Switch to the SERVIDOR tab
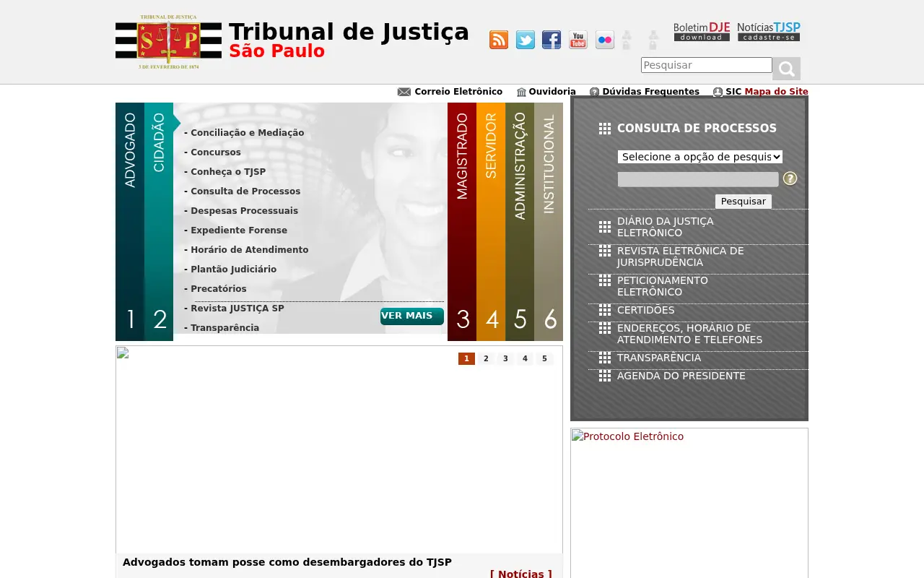Image resolution: width=924 pixels, height=578 pixels. tap(491, 222)
